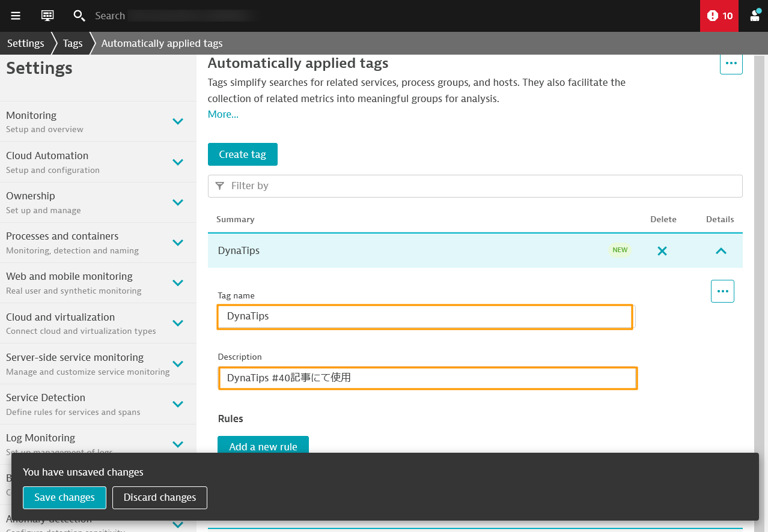Collapse the DynaTips tag details

click(721, 250)
